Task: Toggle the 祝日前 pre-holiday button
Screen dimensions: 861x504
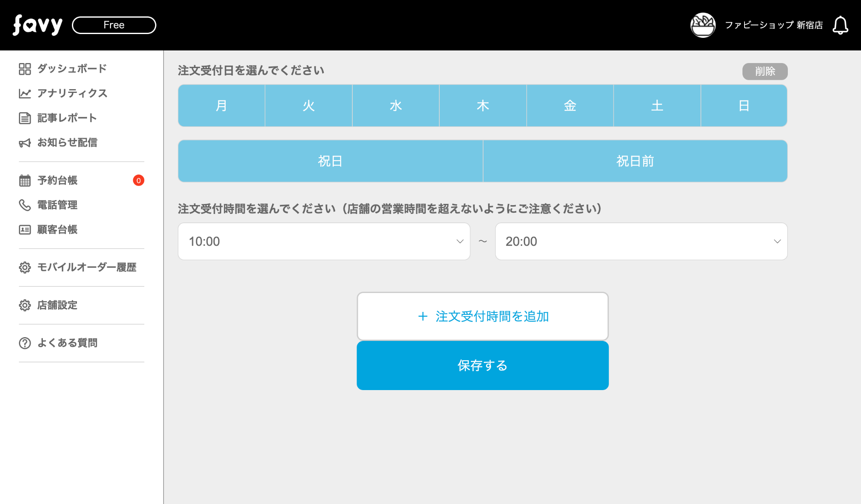Action: point(635,161)
